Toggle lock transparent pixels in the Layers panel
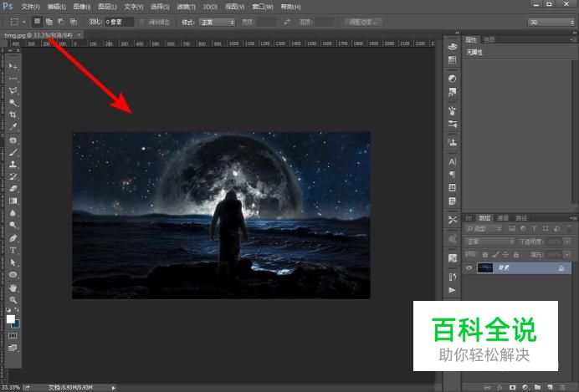Screen dimensions: 579x392 point(485,254)
